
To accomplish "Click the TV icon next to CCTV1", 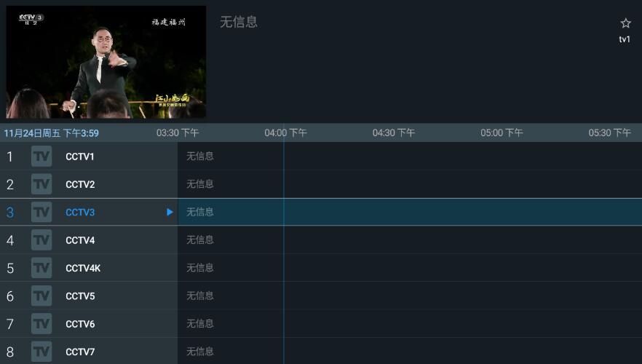I will (41, 157).
